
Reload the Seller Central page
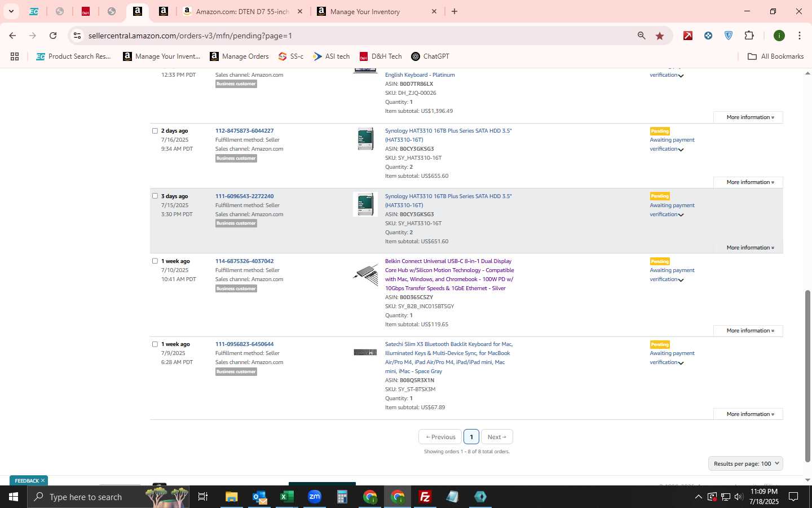click(53, 36)
